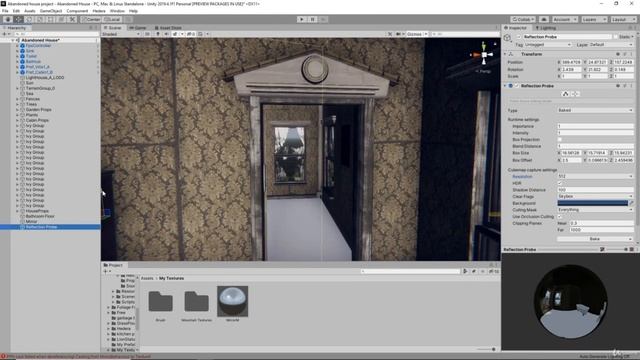This screenshot has height=360, width=640.
Task: Open the Tag dropdown
Action: (x=548, y=44)
